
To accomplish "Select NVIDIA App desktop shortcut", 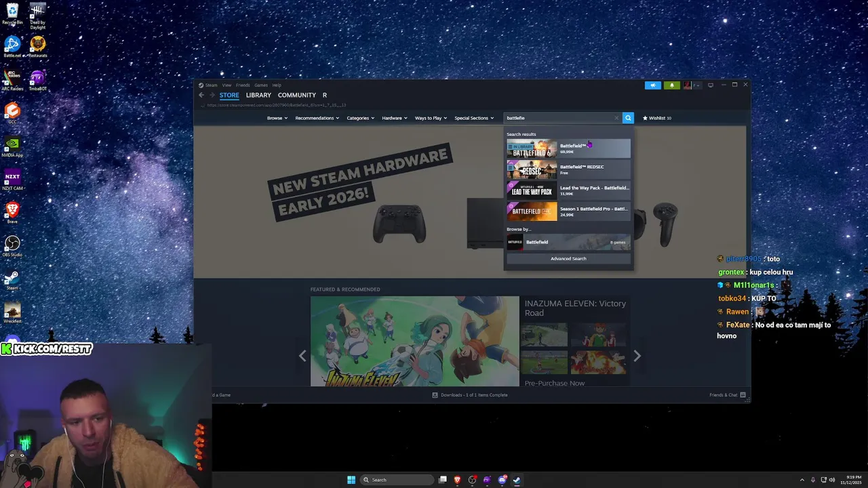I will 12,146.
